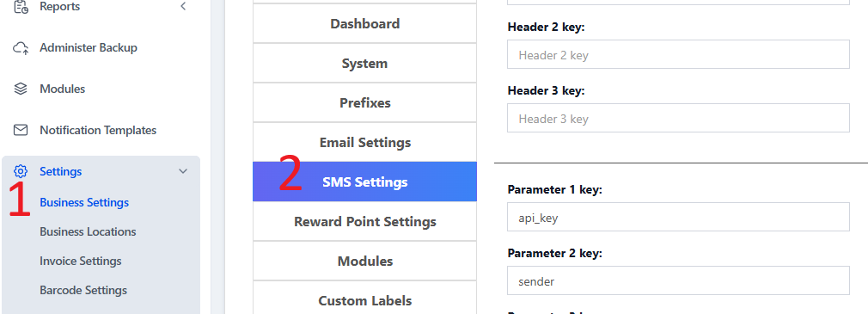Viewport: 868px width, 314px height.
Task: Collapse the Settings menu chevron
Action: point(183,172)
